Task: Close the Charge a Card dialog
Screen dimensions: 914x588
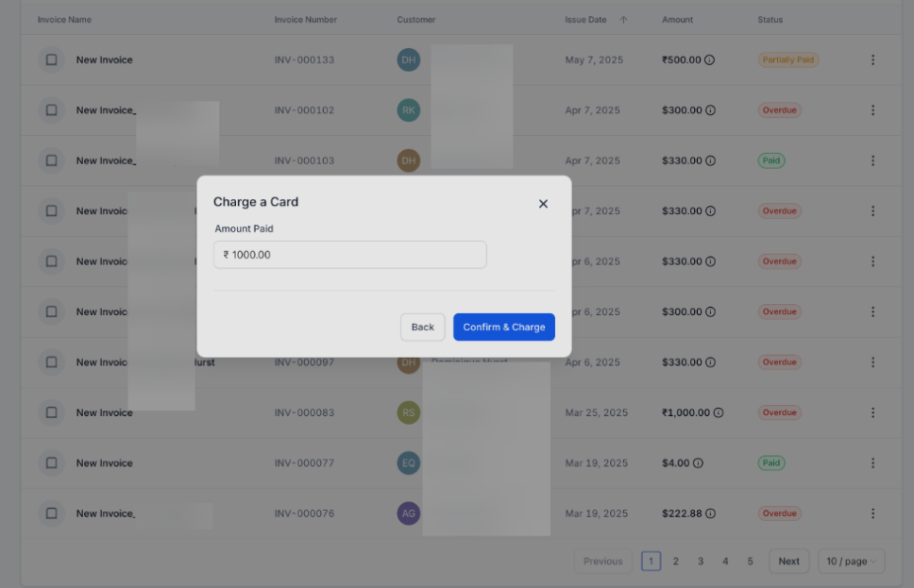Action: click(x=543, y=204)
